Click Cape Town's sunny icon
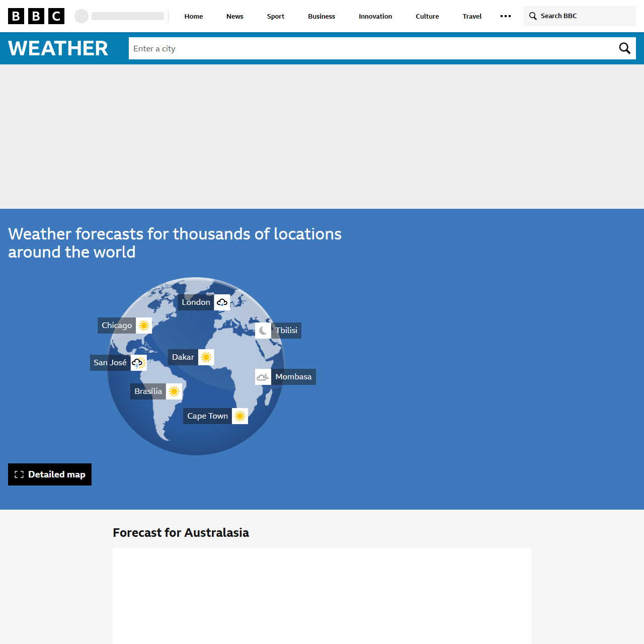644x644 pixels. coord(240,416)
